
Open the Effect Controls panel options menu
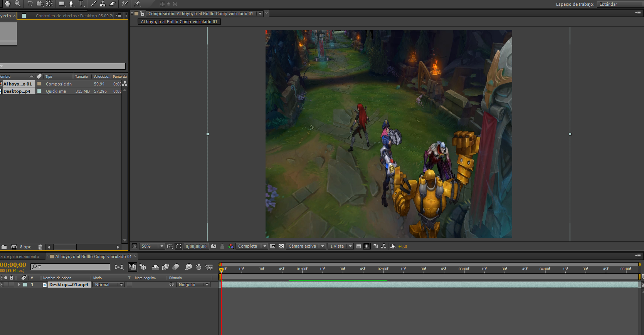click(118, 15)
